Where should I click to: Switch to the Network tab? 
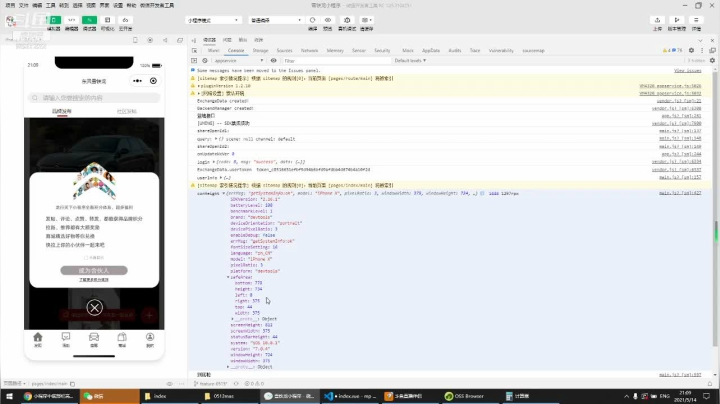pyautogui.click(x=309, y=50)
